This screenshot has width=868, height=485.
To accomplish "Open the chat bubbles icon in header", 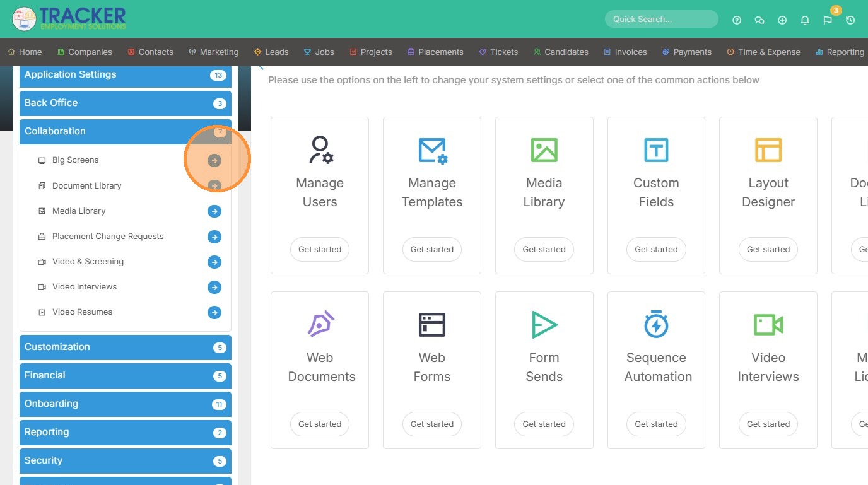I will (x=759, y=20).
